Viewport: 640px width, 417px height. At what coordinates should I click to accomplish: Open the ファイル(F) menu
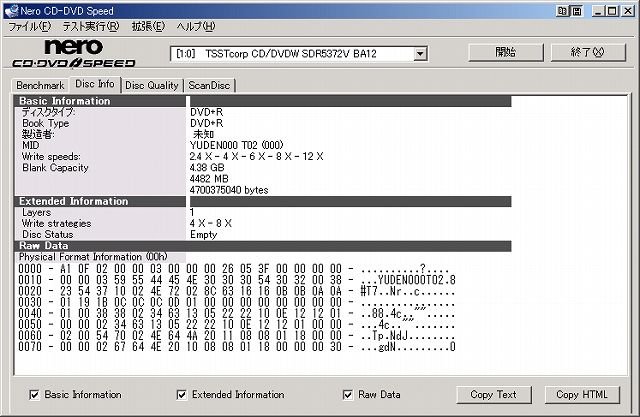pos(29,27)
